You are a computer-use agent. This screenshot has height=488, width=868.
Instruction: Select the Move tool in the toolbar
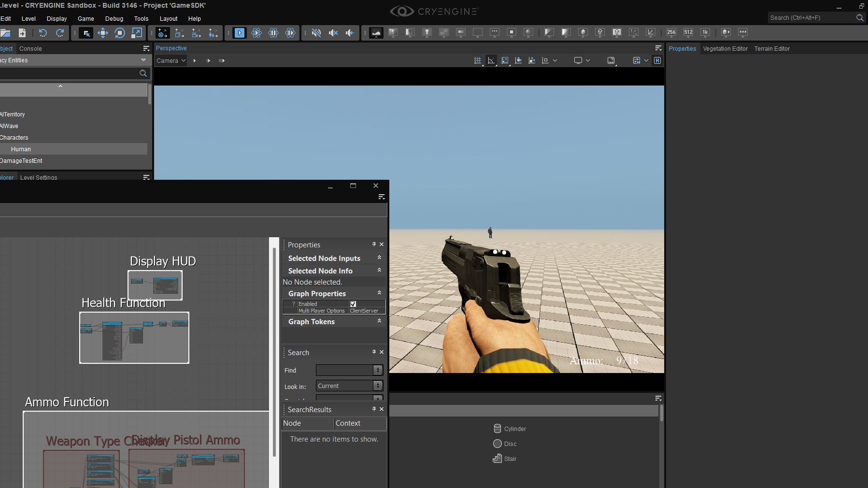tap(102, 33)
